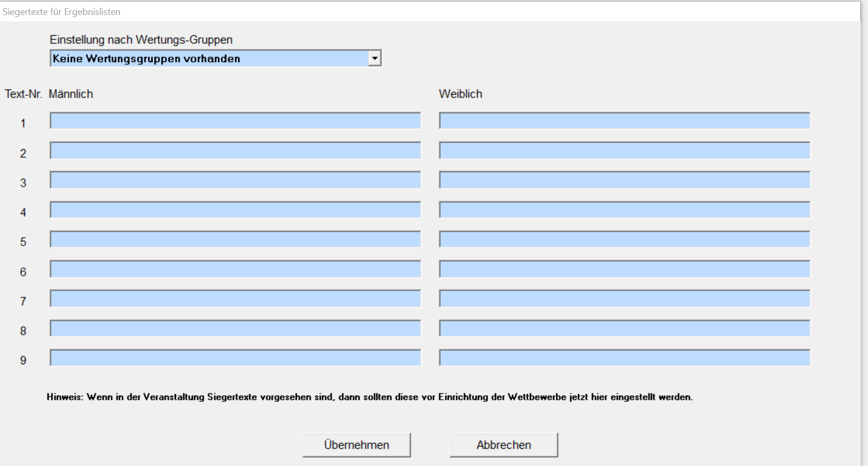Click Weiblich input field number 2
This screenshot has width=868, height=466.
(624, 151)
